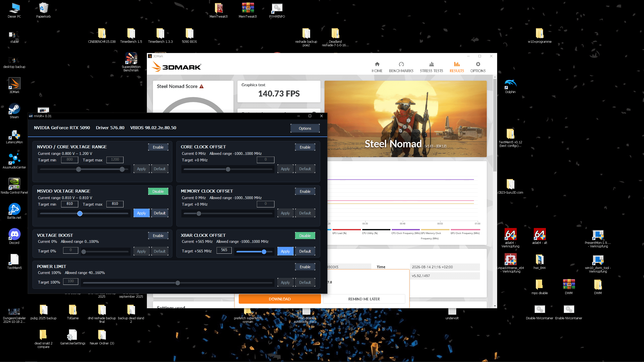
Task: Click the orange DOWNLOAD button in 3DMark
Action: [x=280, y=299]
